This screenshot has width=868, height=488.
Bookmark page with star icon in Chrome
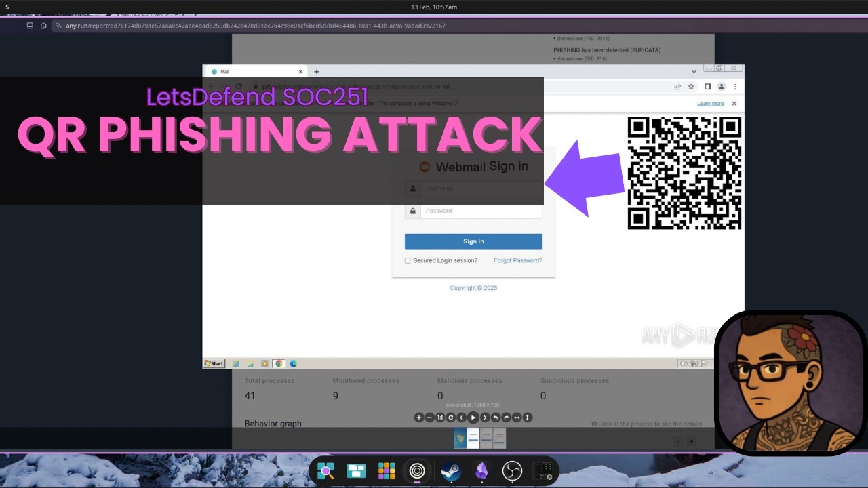click(x=691, y=87)
